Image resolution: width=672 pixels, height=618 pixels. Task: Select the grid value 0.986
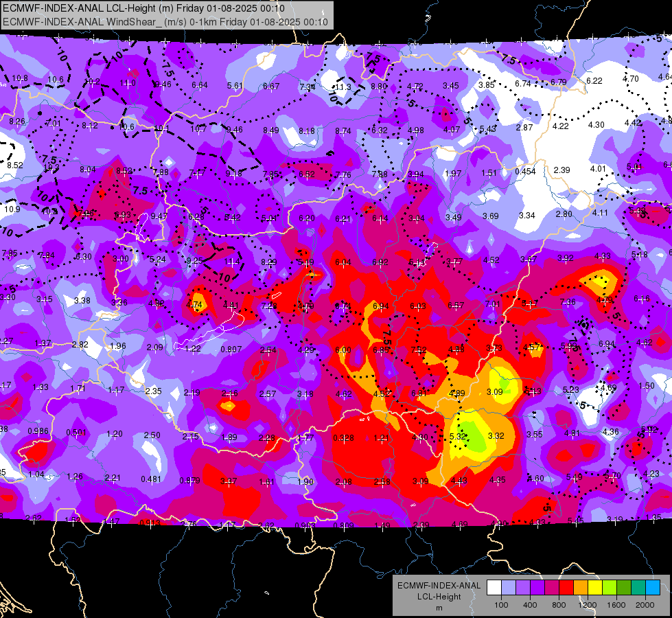[38, 431]
